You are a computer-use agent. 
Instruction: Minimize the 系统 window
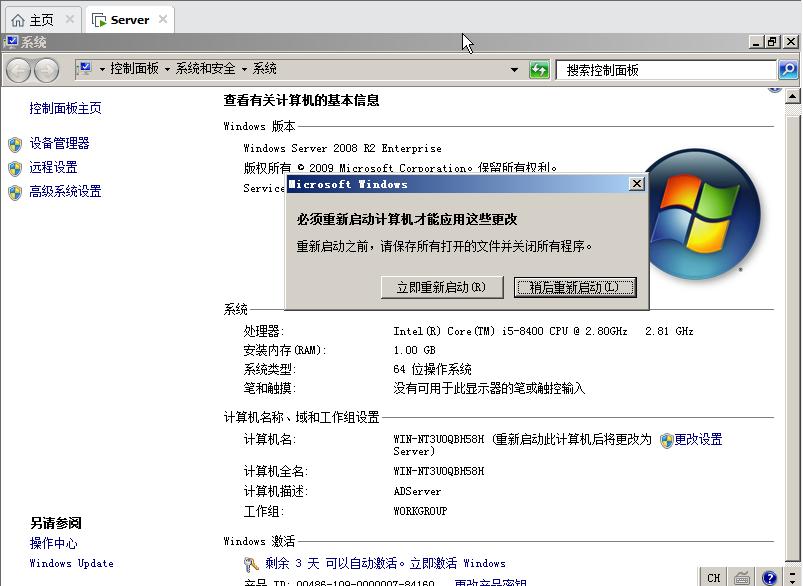click(756, 42)
